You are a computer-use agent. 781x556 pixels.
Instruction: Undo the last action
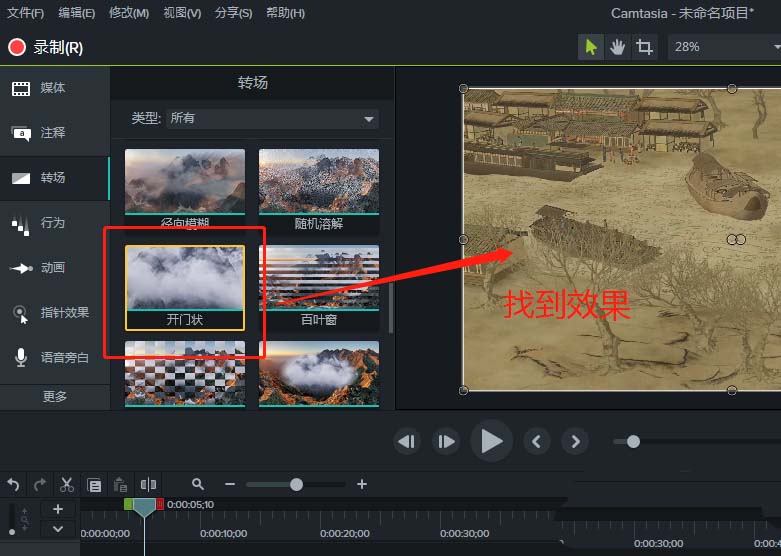tap(13, 484)
